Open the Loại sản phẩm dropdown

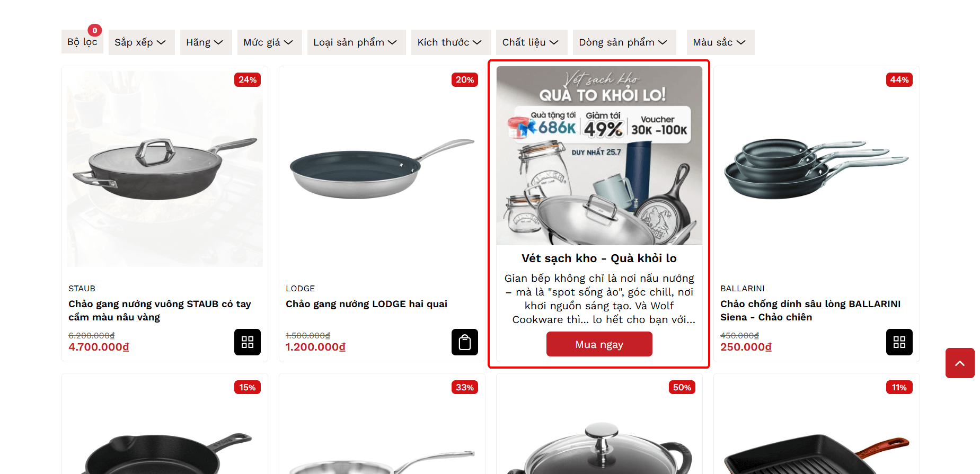tap(357, 42)
